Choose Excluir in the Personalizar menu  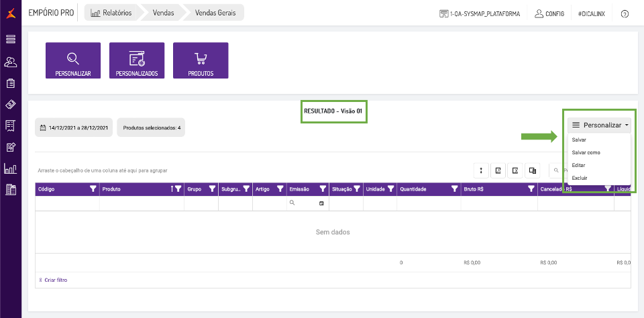tap(580, 178)
